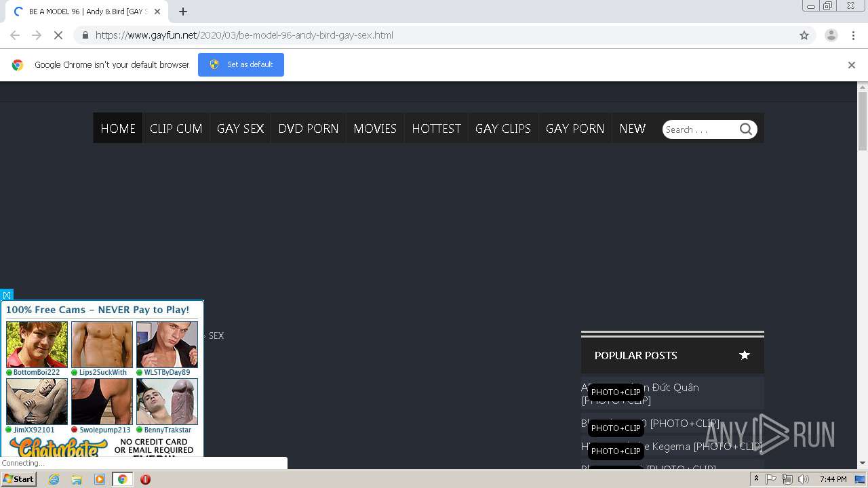View site security lock info

coord(85,35)
